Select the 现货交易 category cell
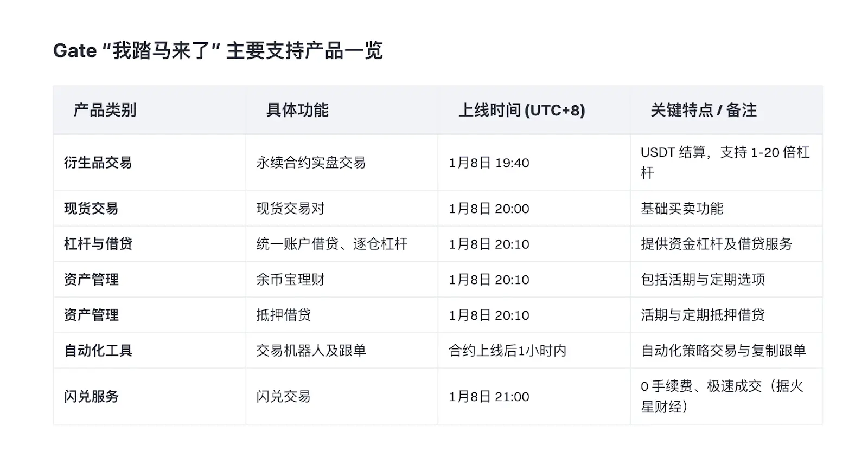This screenshot has width=868, height=452. tap(91, 209)
